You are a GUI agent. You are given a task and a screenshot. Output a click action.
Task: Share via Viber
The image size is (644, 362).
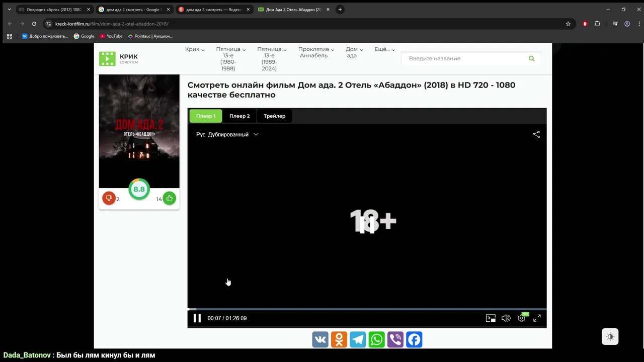(395, 339)
